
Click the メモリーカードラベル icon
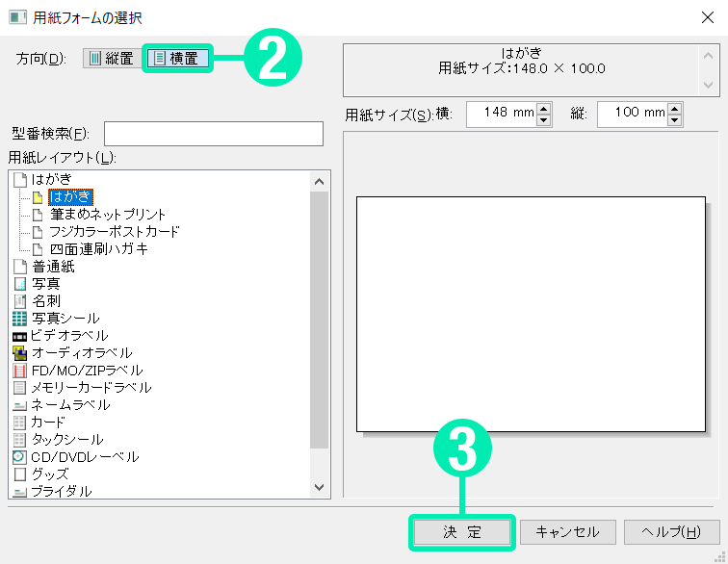pyautogui.click(x=20, y=388)
